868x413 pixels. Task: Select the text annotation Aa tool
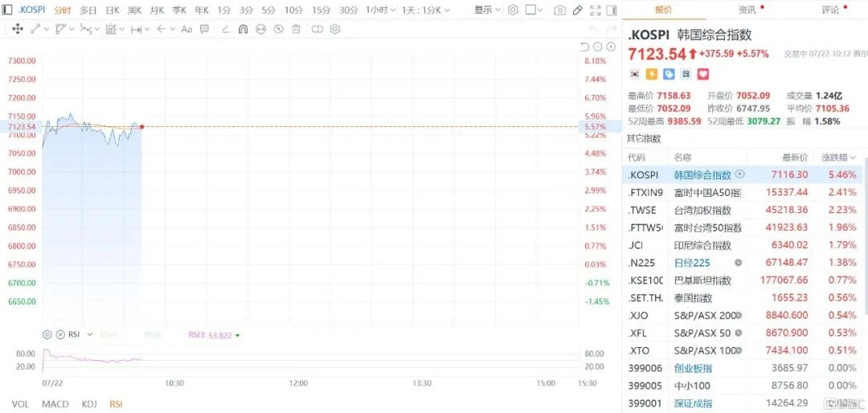point(186,30)
